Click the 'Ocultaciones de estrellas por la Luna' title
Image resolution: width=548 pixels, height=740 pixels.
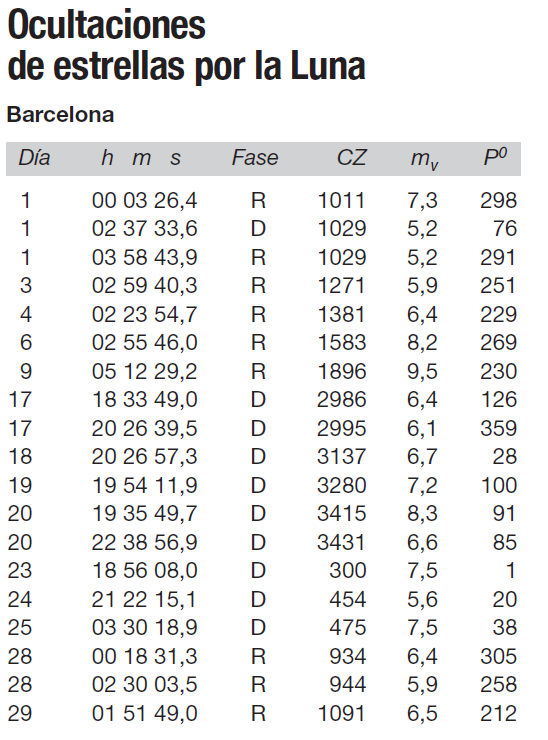click(x=186, y=46)
